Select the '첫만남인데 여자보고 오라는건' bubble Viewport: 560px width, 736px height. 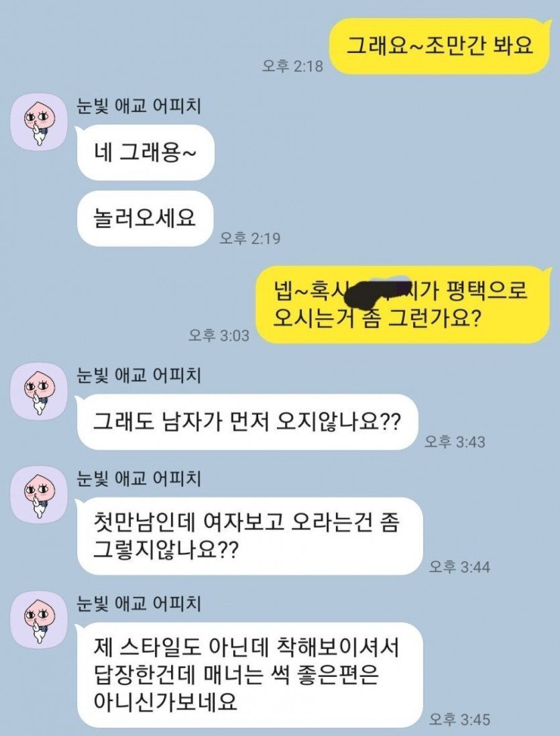(x=249, y=536)
